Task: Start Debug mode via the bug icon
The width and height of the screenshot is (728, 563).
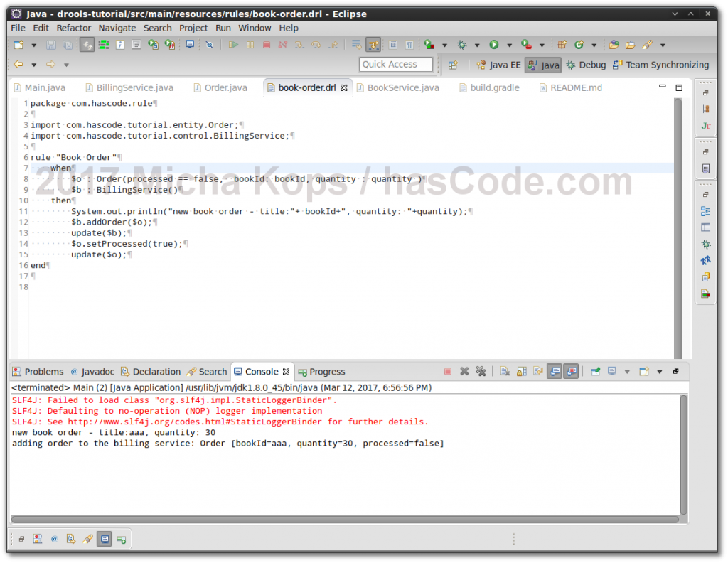Action: 462,44
